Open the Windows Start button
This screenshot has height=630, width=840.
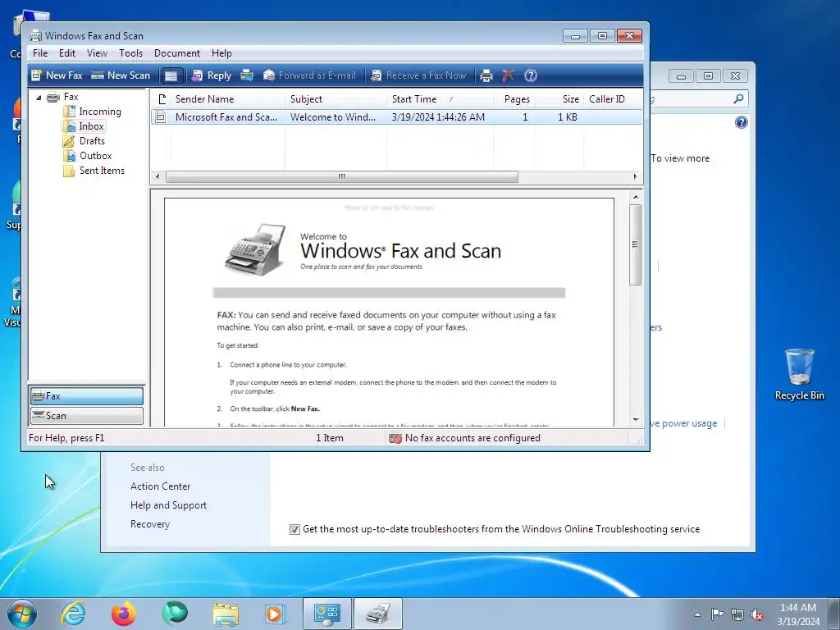(22, 614)
